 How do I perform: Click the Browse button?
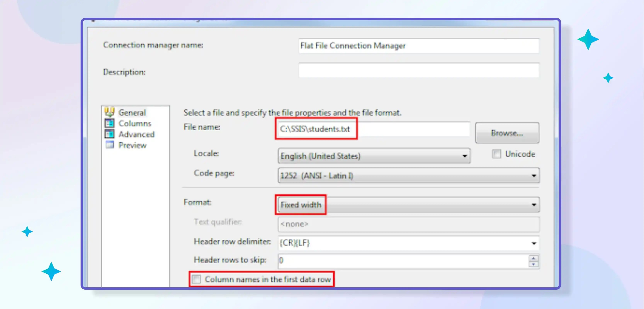[507, 133]
